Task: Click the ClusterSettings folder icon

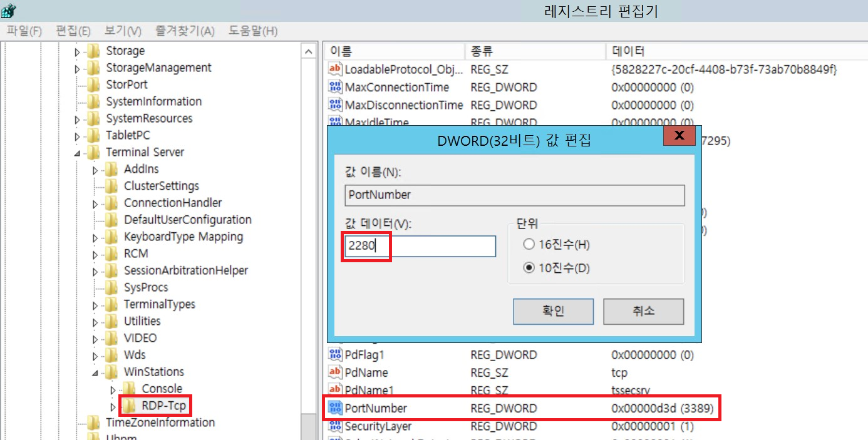Action: coord(111,186)
